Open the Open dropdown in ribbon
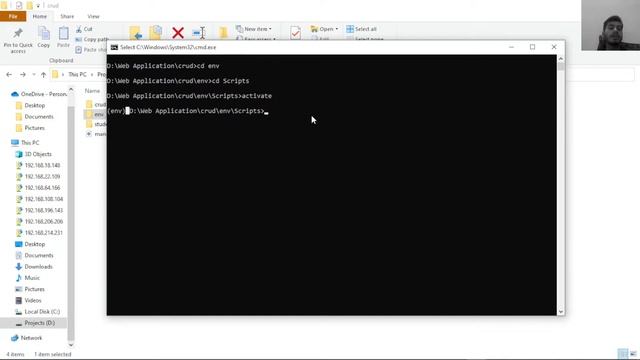This screenshot has height=360, width=640. (x=324, y=29)
